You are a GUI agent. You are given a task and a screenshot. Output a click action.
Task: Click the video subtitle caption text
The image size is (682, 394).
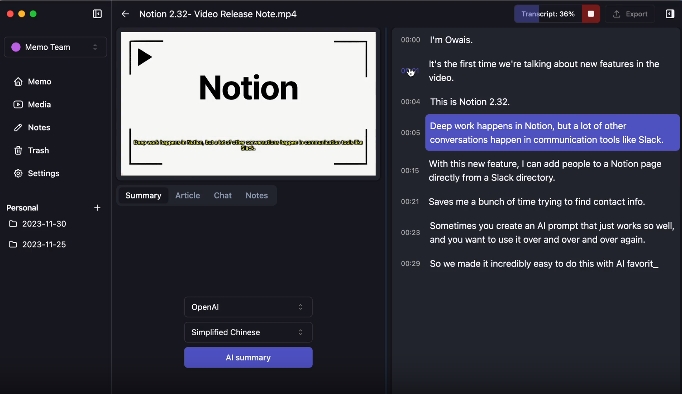pos(248,145)
